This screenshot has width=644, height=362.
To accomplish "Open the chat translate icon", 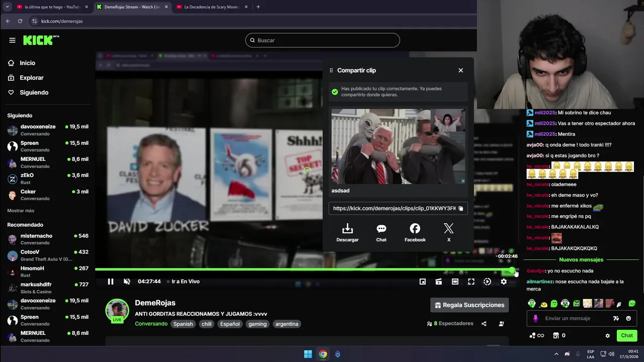I will click(616, 318).
